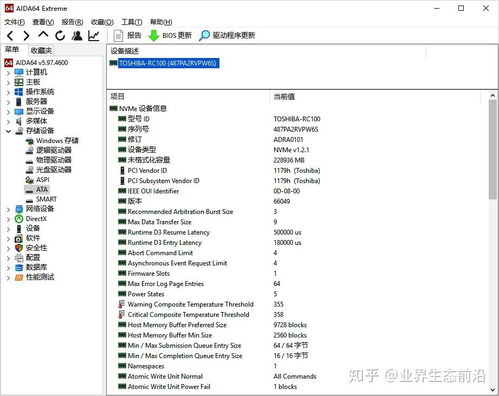
Task: Switch to the 菜单 tab
Action: point(12,49)
